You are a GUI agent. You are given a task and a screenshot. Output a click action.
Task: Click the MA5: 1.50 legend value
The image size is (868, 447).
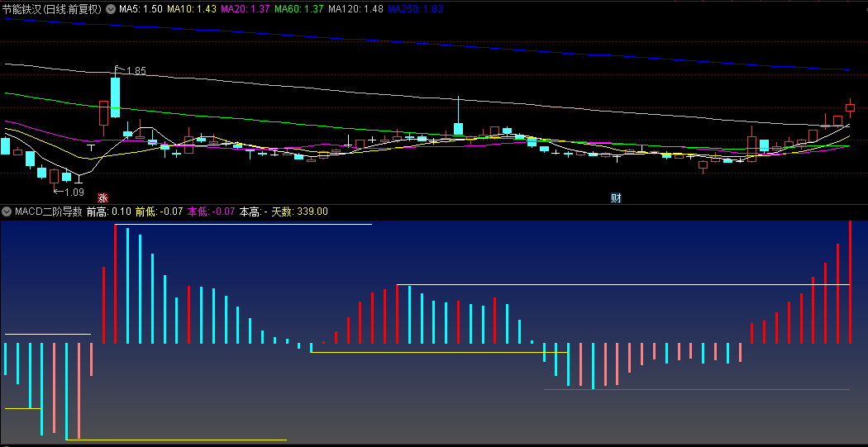pos(141,9)
